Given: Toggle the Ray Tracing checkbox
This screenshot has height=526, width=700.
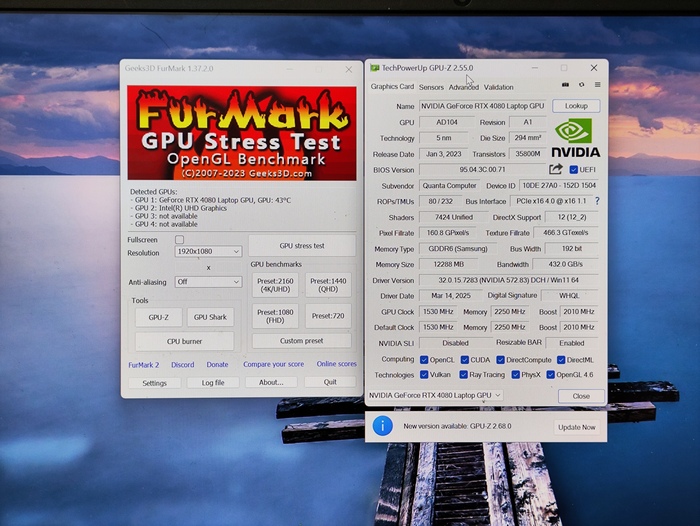Looking at the screenshot, I should pyautogui.click(x=463, y=375).
